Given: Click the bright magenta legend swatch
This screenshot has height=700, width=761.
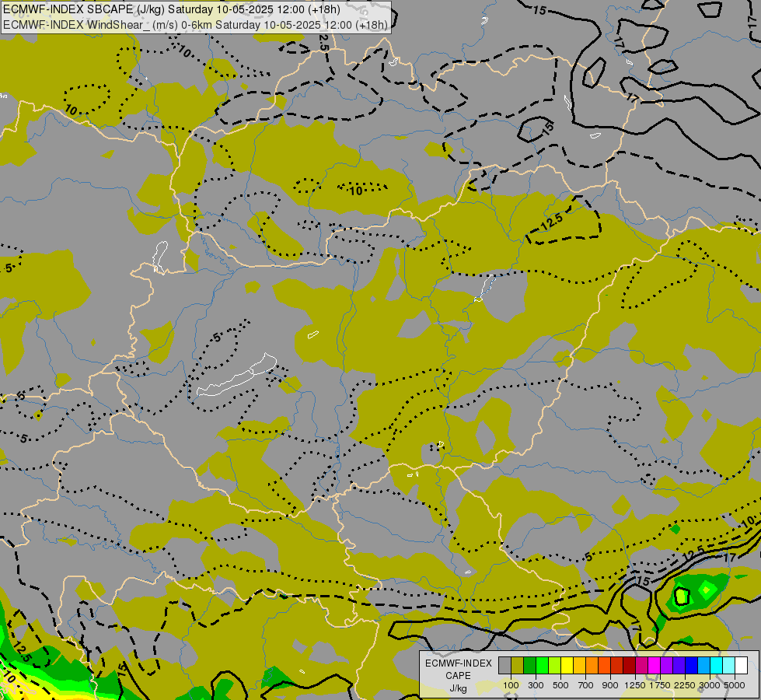Looking at the screenshot, I should pos(655,666).
